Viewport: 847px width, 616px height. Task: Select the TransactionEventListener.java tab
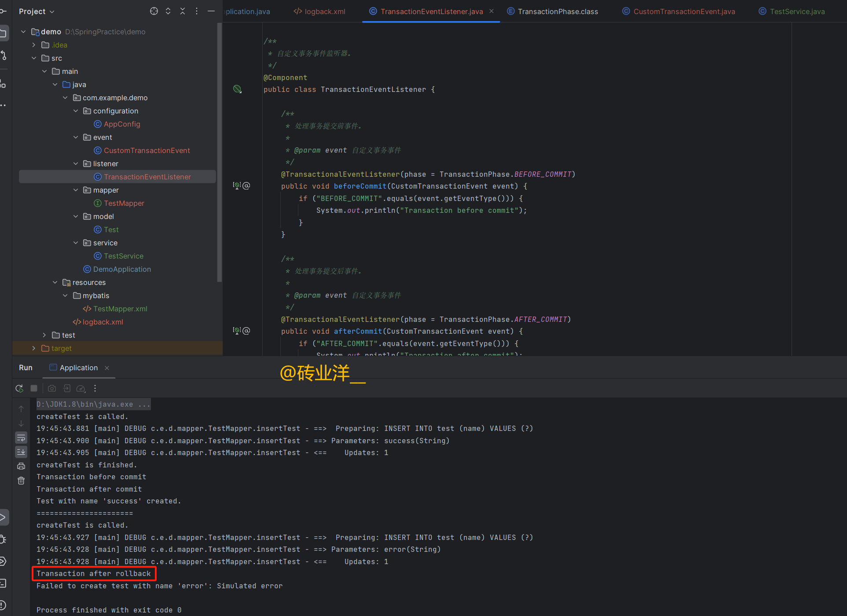[431, 11]
